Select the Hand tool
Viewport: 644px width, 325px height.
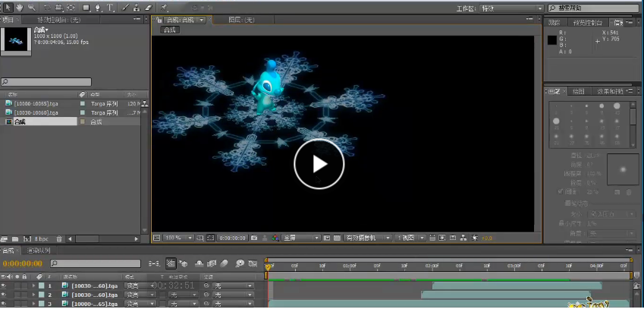(20, 8)
